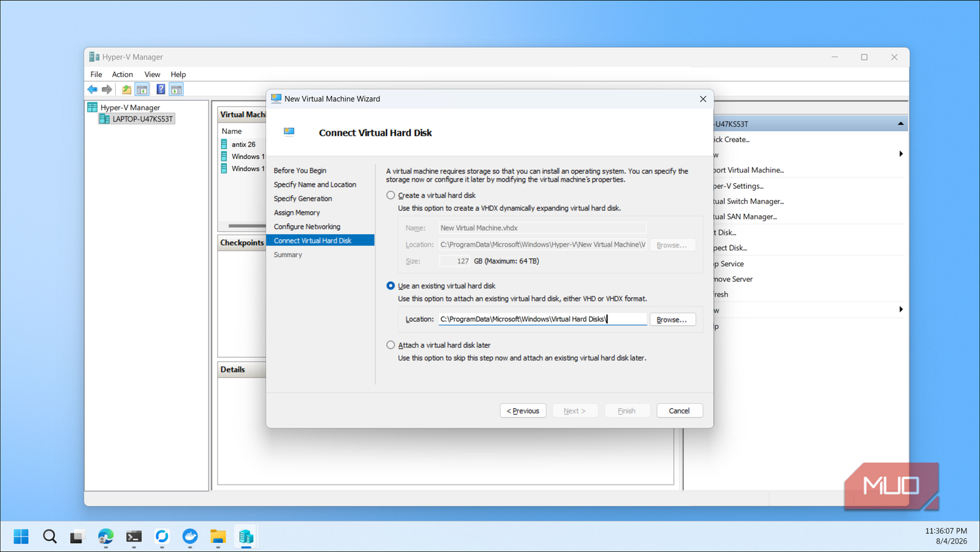
Task: Open the Help menu
Action: (178, 75)
